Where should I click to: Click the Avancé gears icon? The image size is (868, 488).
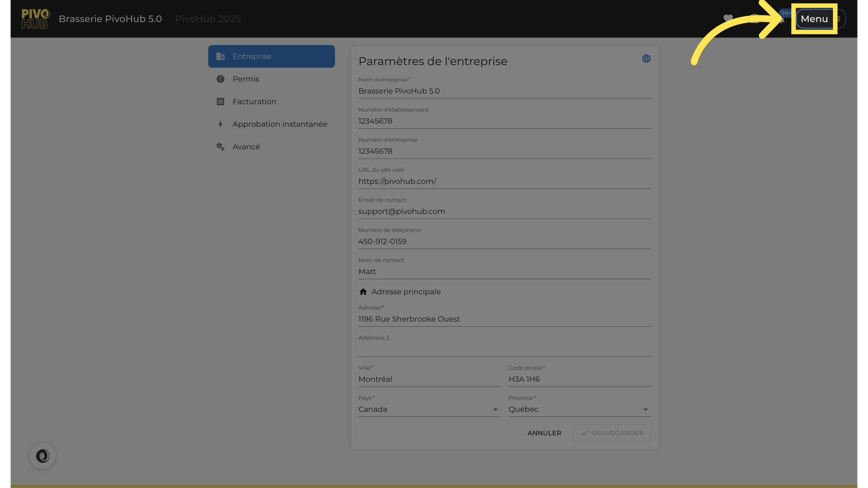(x=220, y=147)
